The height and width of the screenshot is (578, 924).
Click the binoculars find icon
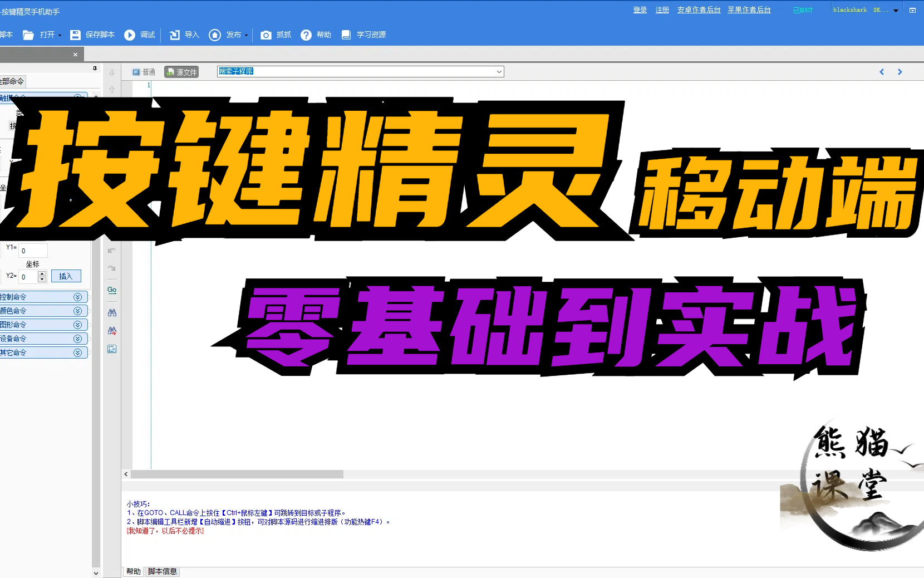tap(112, 313)
